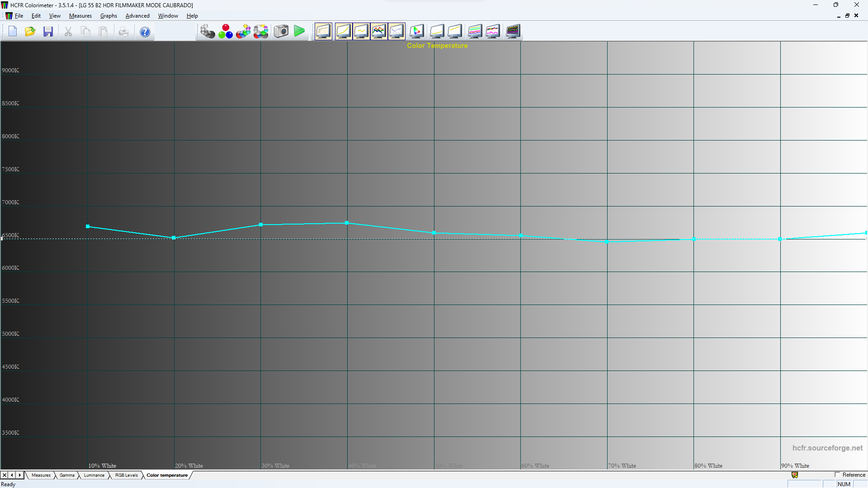
Task: Click the camera sensor icon in toolbar
Action: (281, 32)
